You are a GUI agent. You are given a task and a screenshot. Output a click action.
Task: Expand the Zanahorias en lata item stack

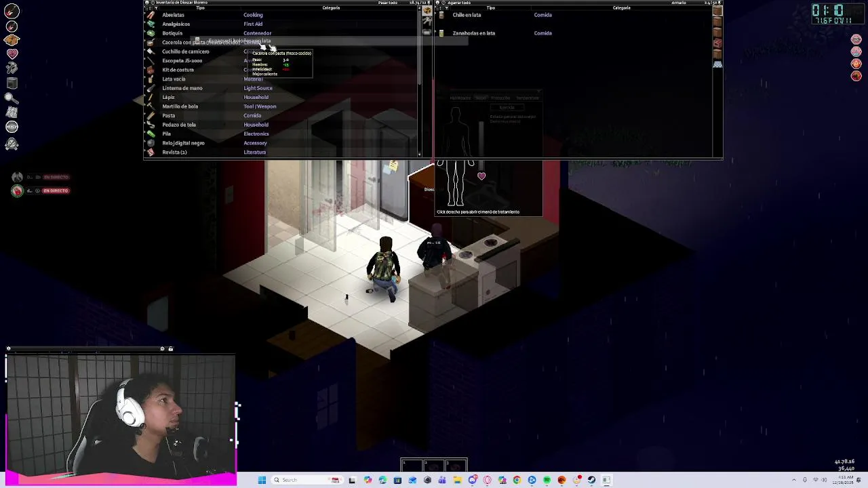(436, 33)
